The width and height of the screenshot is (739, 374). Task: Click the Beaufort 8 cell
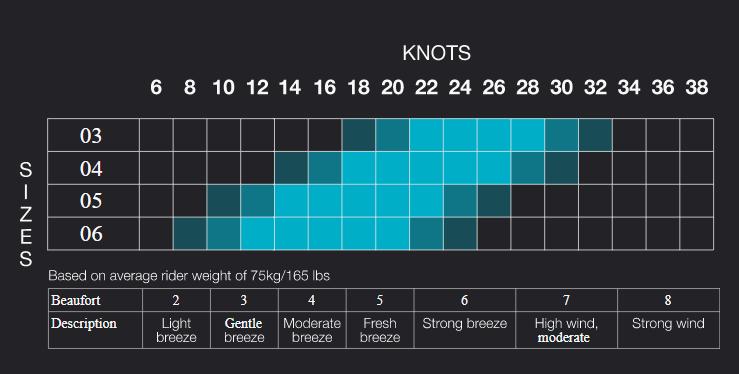668,300
